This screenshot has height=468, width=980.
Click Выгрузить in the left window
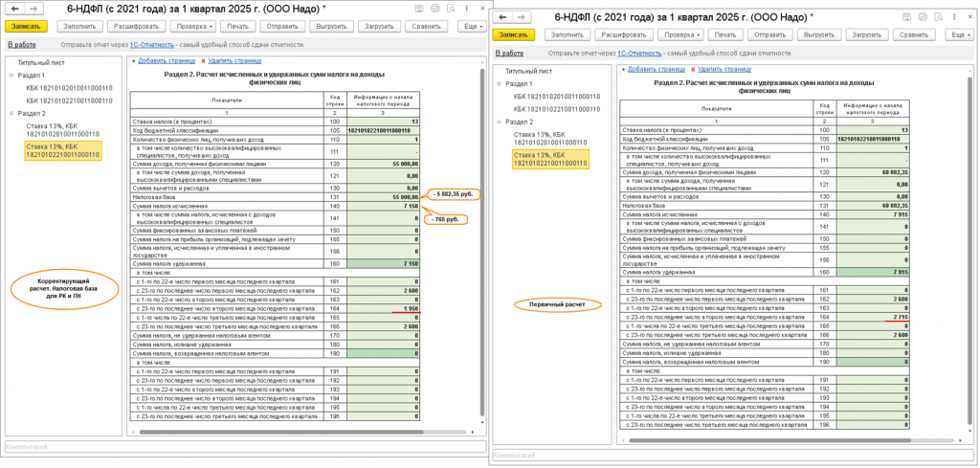332,26
